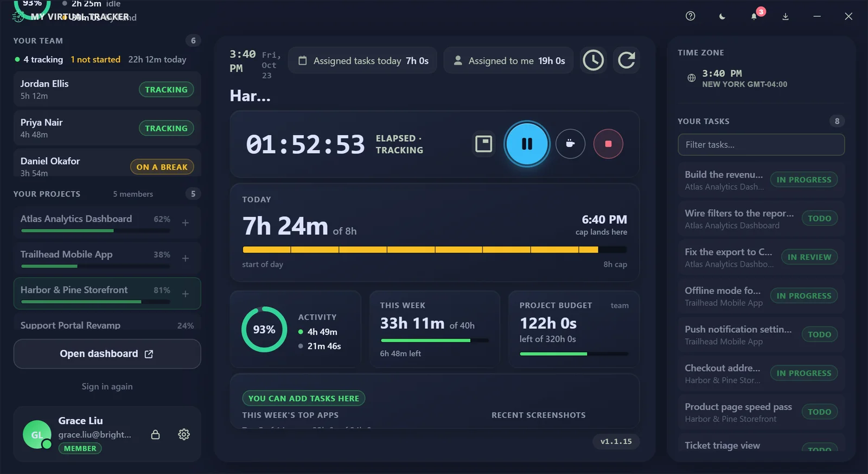The width and height of the screenshot is (868, 474).
Task: Click the '1 not started' team status
Action: tap(95, 60)
